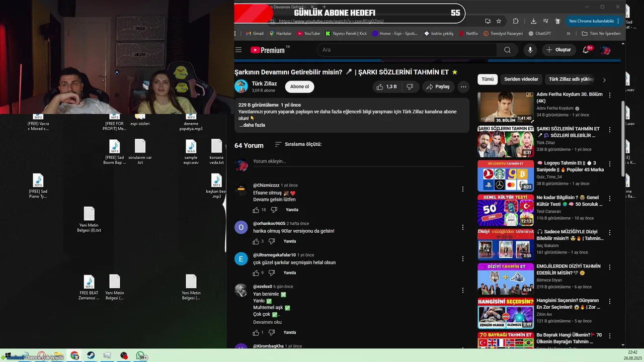
Task: Dislike @Chizmizzzz's comment
Action: (274, 210)
